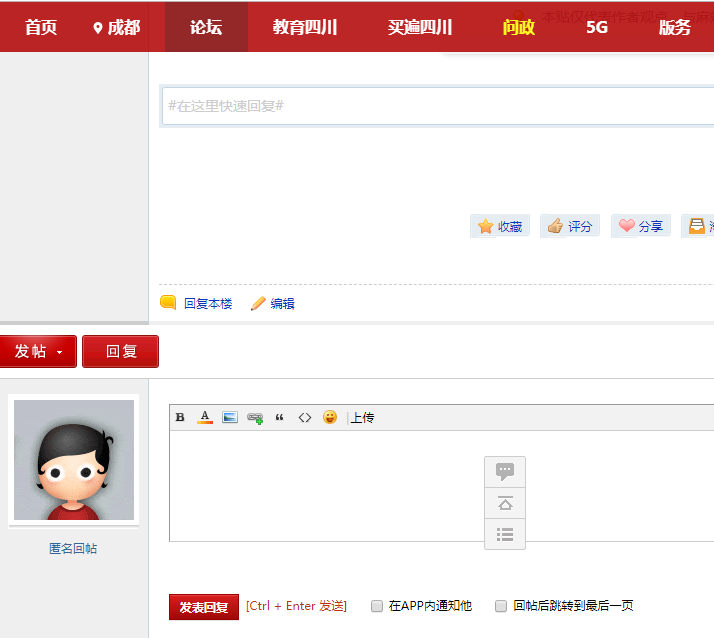Focus the quick reply input field
The image size is (714, 638).
436,106
